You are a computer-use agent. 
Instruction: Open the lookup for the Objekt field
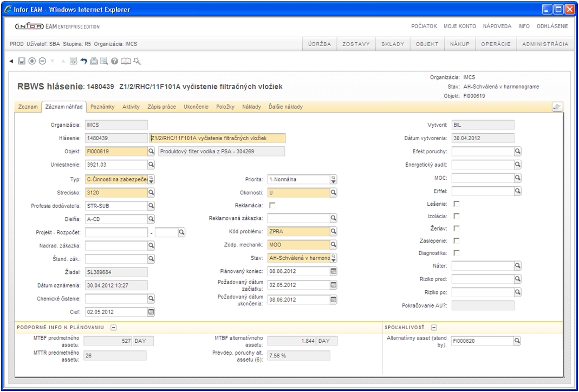click(151, 152)
